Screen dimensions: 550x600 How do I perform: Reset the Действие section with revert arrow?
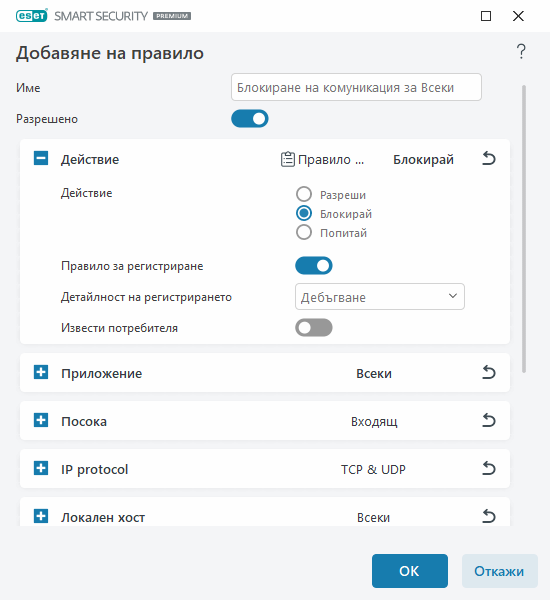point(489,158)
